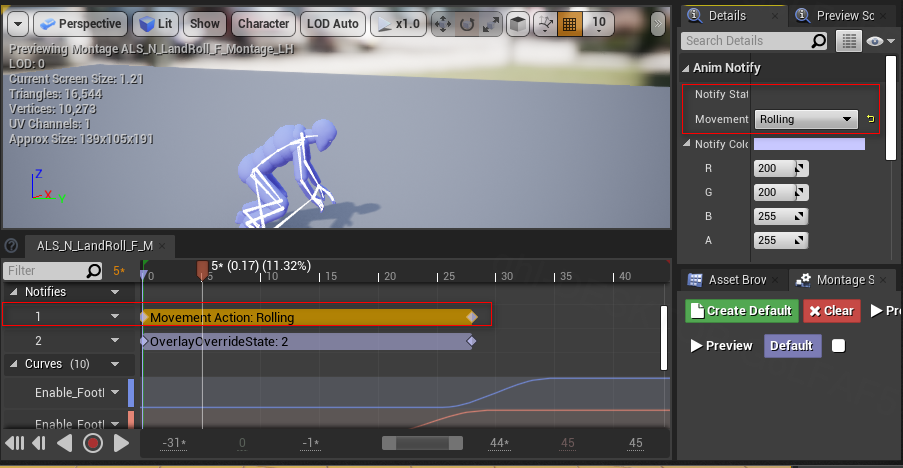
Task: Open the Perspective view mode dropdown
Action: tap(79, 23)
